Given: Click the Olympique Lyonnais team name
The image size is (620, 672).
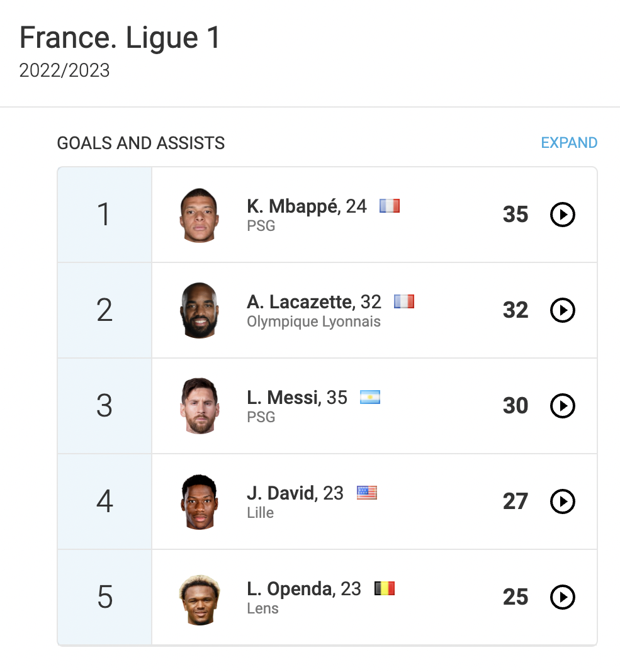Looking at the screenshot, I should click(x=313, y=322).
